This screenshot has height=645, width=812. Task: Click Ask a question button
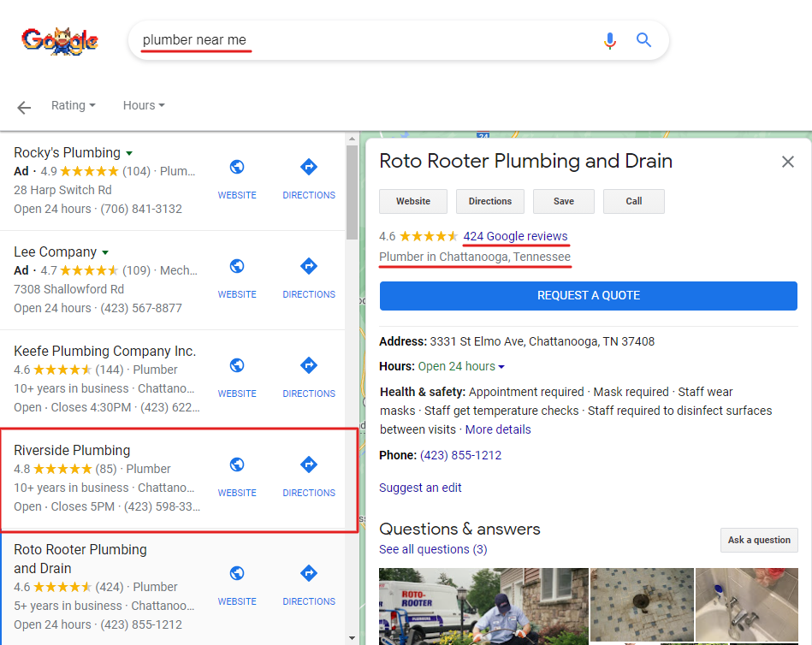[x=759, y=540]
